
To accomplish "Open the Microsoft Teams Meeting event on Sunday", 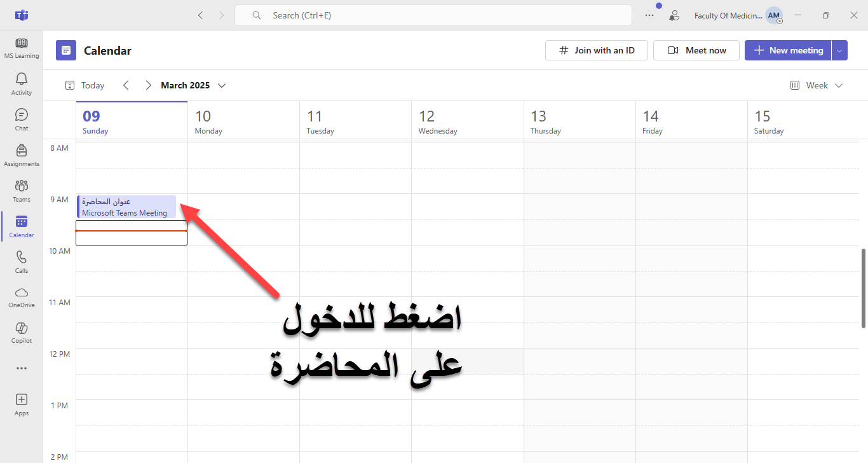I will pos(126,207).
